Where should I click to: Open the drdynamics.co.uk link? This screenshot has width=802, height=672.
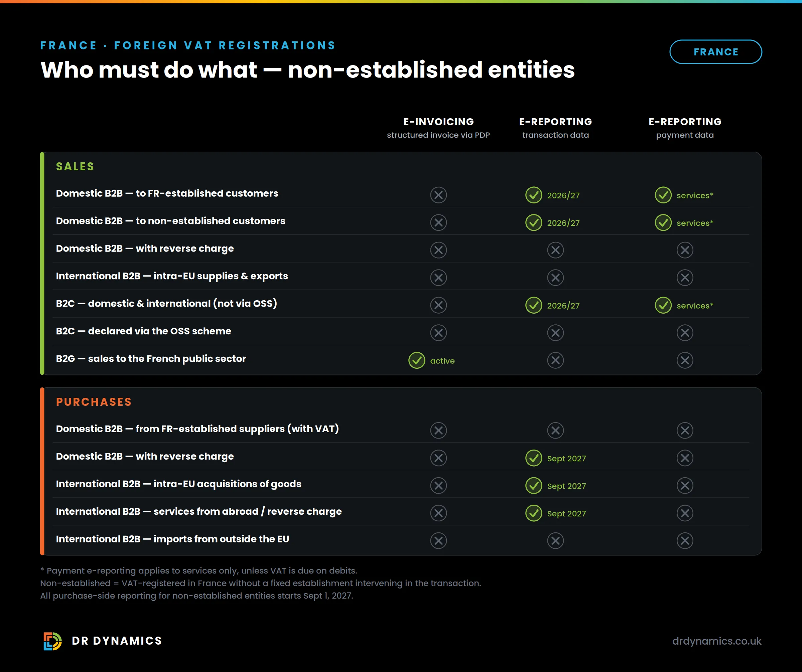[x=716, y=641]
